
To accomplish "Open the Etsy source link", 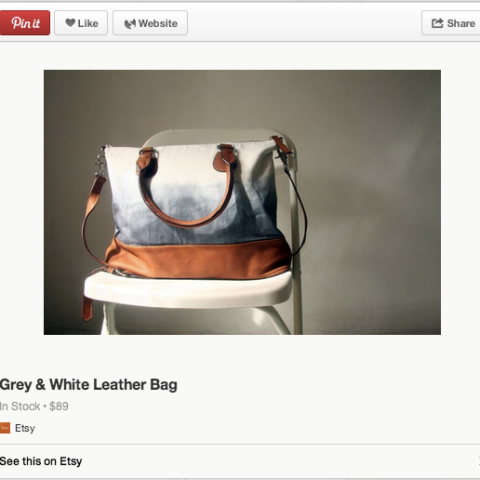I will [x=25, y=428].
